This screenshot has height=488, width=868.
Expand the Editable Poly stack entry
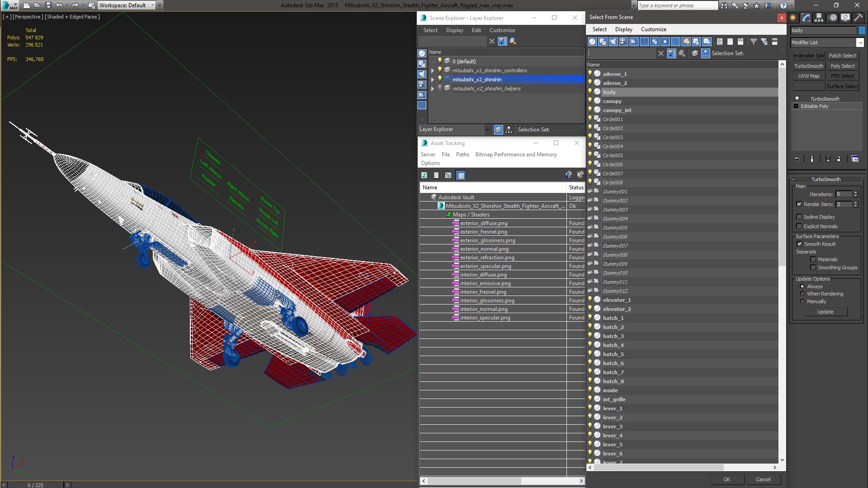click(796, 106)
